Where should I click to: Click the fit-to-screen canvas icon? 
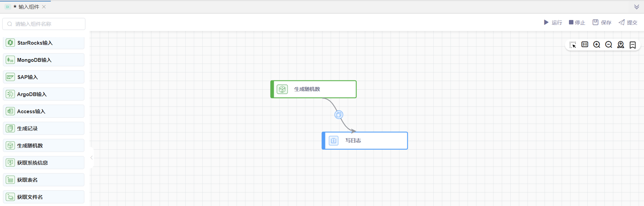pyautogui.click(x=584, y=45)
